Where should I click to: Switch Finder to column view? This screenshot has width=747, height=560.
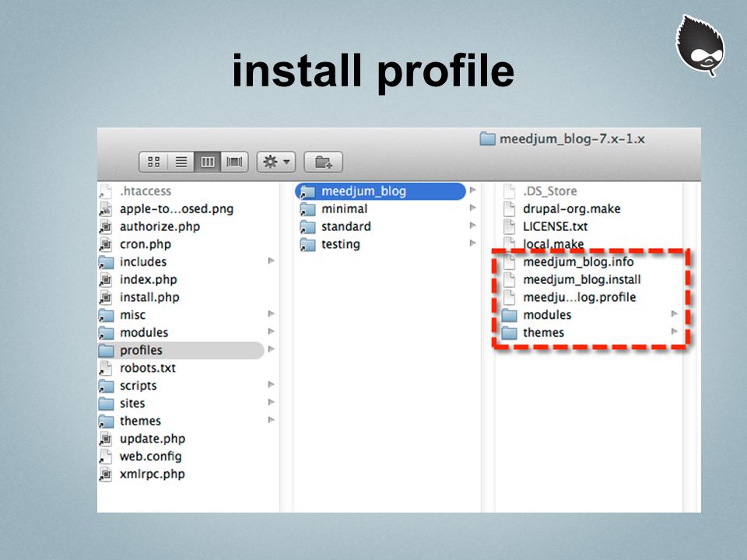[207, 163]
